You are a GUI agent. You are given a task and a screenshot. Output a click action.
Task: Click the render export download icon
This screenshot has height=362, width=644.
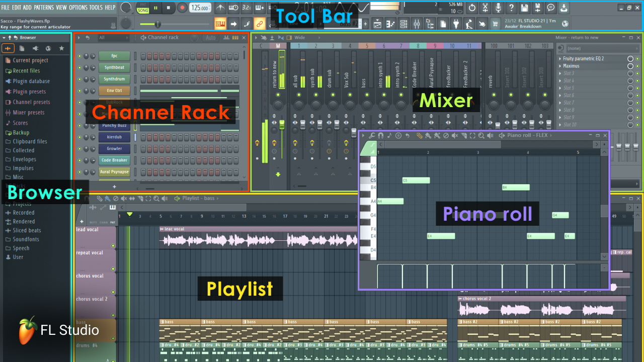tap(564, 8)
